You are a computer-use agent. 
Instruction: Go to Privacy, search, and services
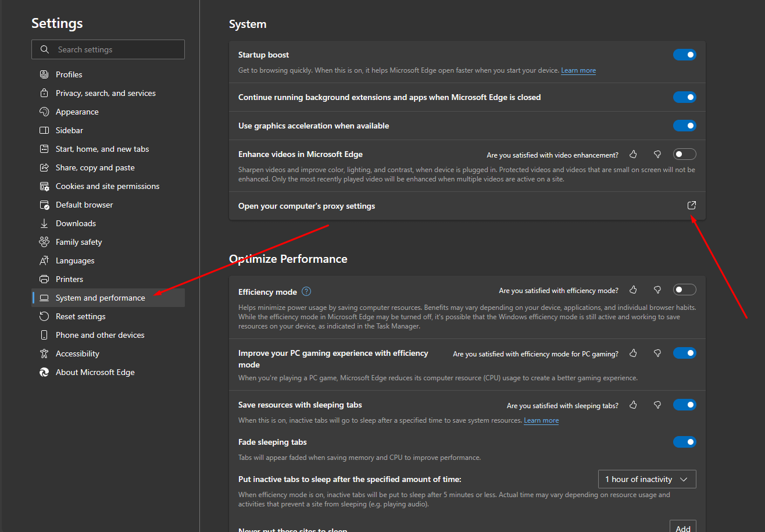coord(108,93)
